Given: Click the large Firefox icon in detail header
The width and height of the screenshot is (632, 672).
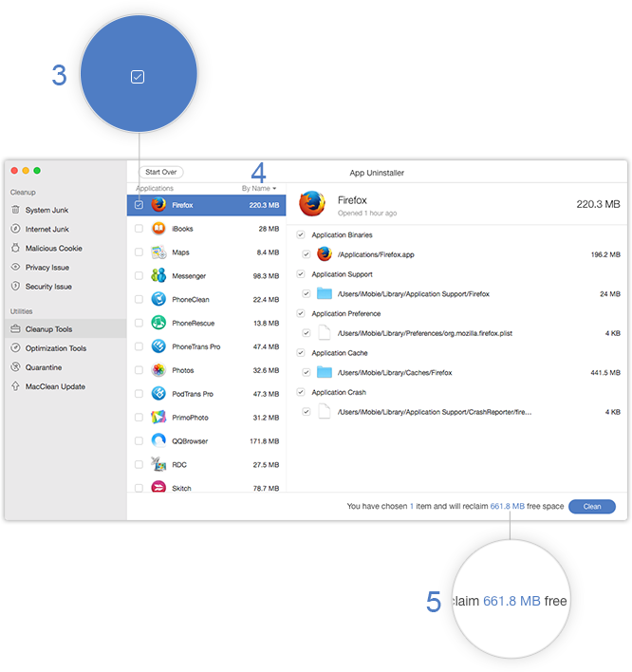Looking at the screenshot, I should click(x=312, y=204).
